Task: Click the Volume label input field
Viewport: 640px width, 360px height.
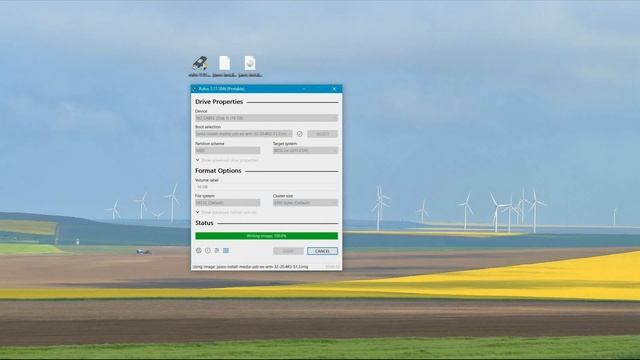Action: [267, 187]
